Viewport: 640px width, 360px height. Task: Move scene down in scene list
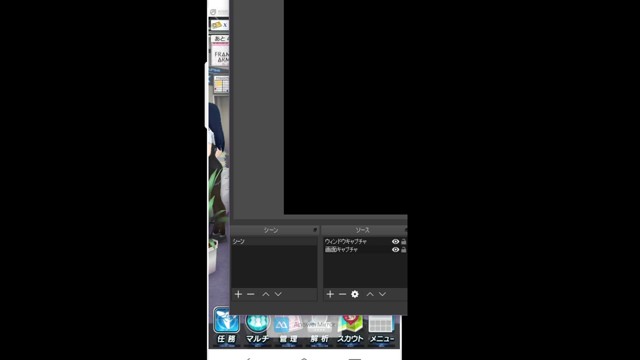coord(278,294)
